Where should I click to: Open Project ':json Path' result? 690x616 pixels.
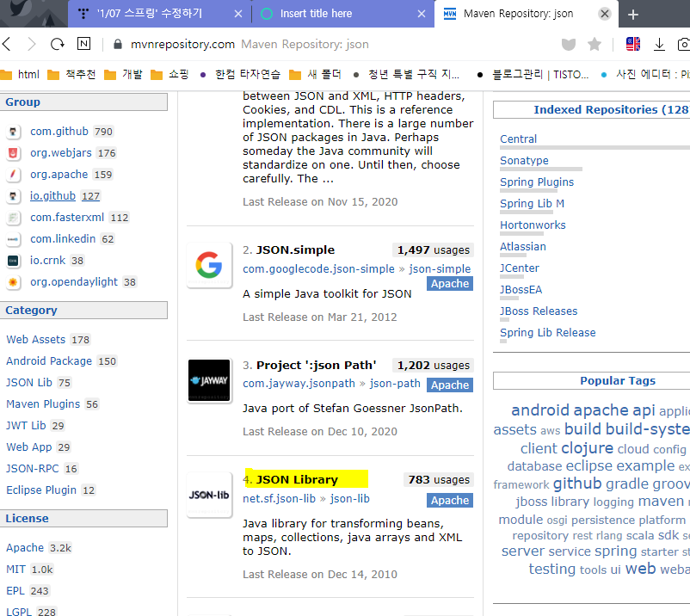point(316,365)
